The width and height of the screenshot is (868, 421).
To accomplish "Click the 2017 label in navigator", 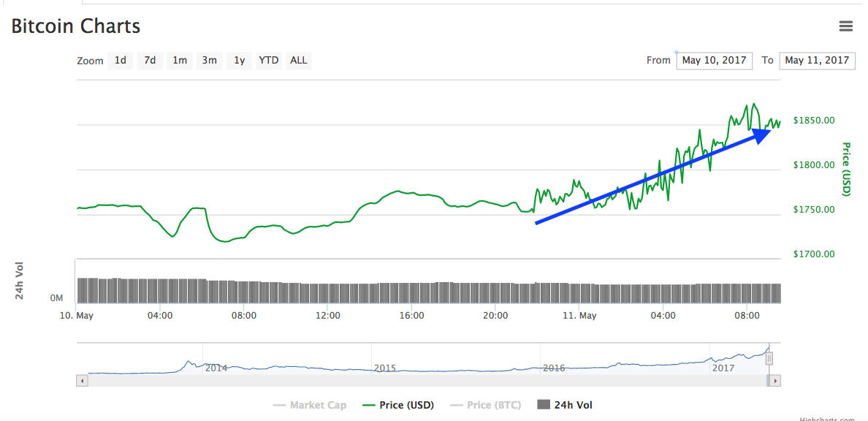I will coord(723,368).
